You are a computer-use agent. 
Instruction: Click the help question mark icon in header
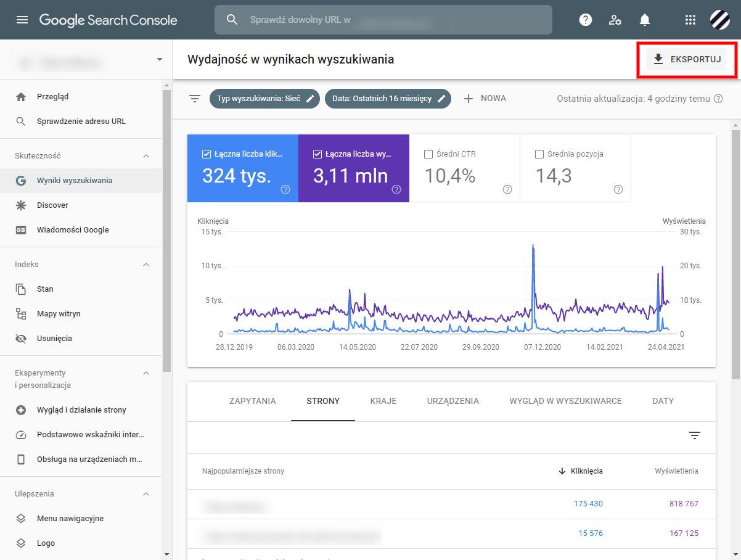click(585, 20)
